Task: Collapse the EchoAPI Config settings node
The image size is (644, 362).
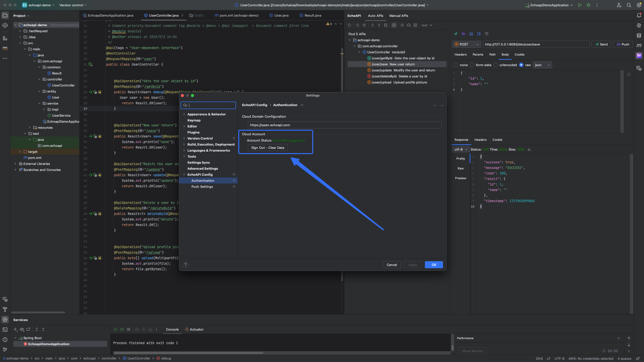Action: (184, 174)
